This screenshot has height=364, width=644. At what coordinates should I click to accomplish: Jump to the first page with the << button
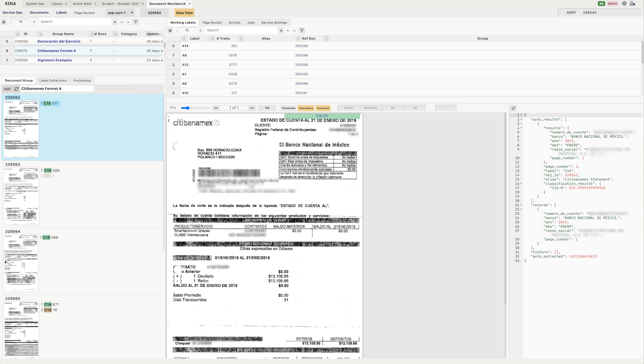[216, 108]
